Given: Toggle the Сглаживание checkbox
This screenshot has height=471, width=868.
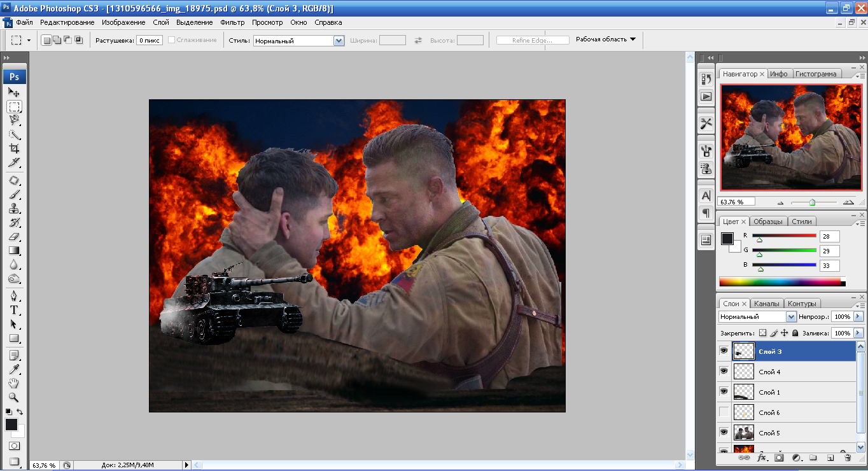Looking at the screenshot, I should pyautogui.click(x=172, y=40).
